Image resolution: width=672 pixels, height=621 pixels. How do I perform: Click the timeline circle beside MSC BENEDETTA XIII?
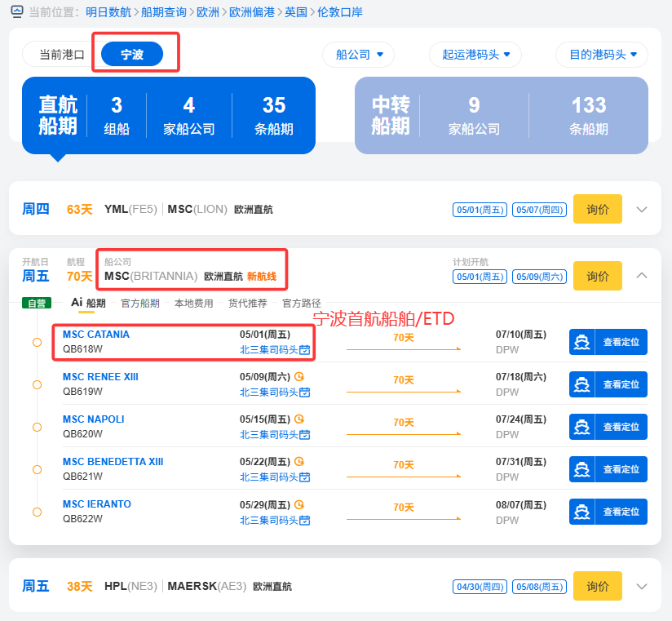pyautogui.click(x=37, y=469)
